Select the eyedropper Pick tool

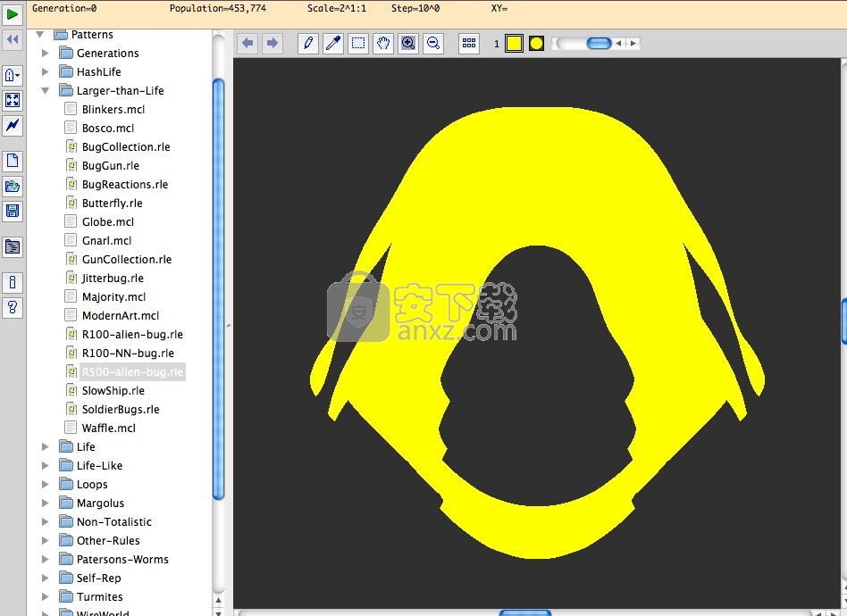tap(333, 43)
